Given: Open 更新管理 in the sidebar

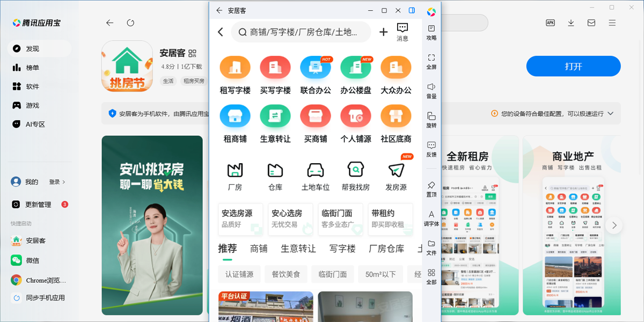Looking at the screenshot, I should tap(39, 204).
